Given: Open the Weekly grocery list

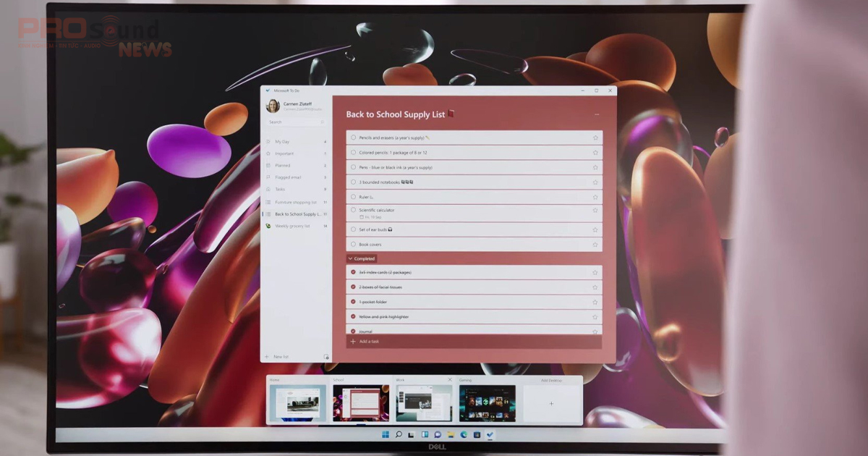Looking at the screenshot, I should click(291, 225).
